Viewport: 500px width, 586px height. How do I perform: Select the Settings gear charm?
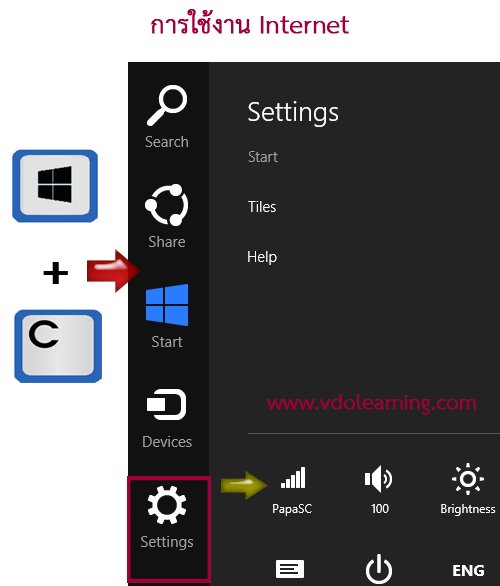(167, 518)
